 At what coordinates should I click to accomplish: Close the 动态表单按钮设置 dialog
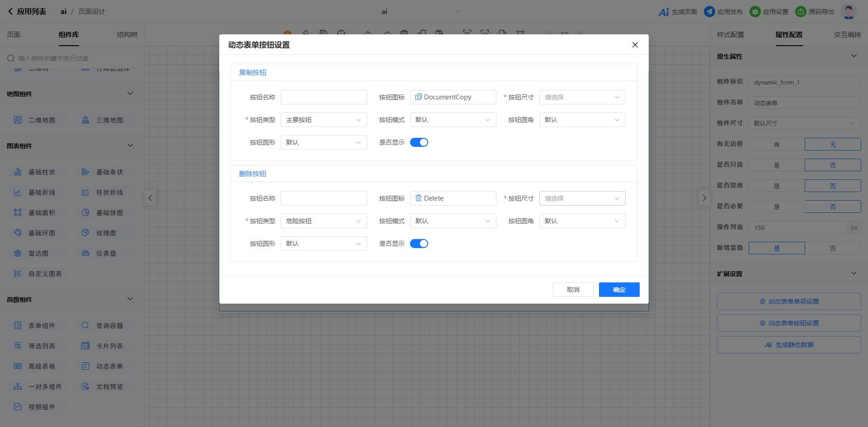point(635,45)
